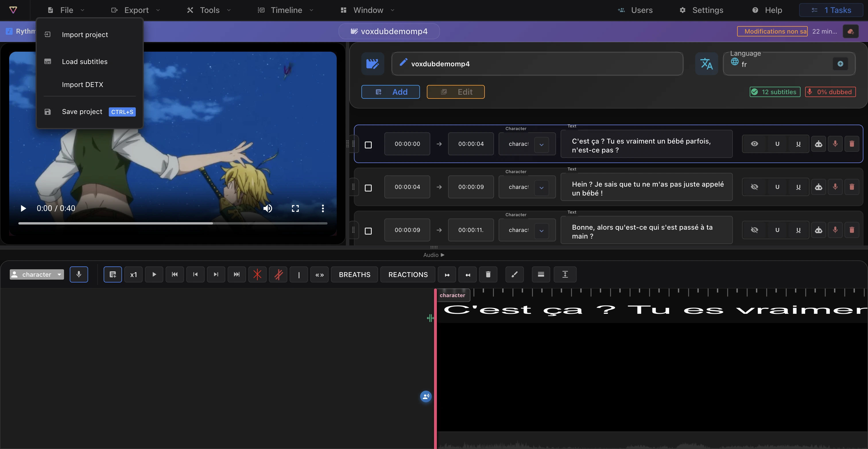Click the cloud save status icon
Viewport: 868px width, 449px height.
(850, 31)
